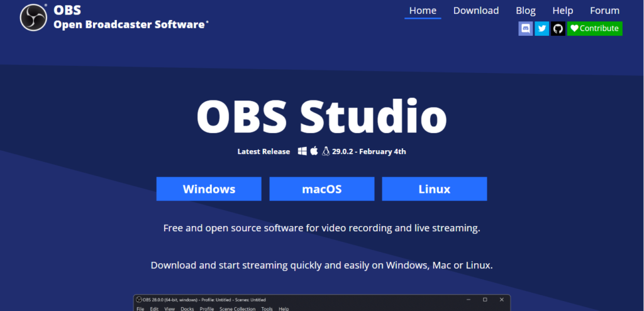This screenshot has height=311, width=644.
Task: Open View menu in OBS preview image
Action: 170,308
